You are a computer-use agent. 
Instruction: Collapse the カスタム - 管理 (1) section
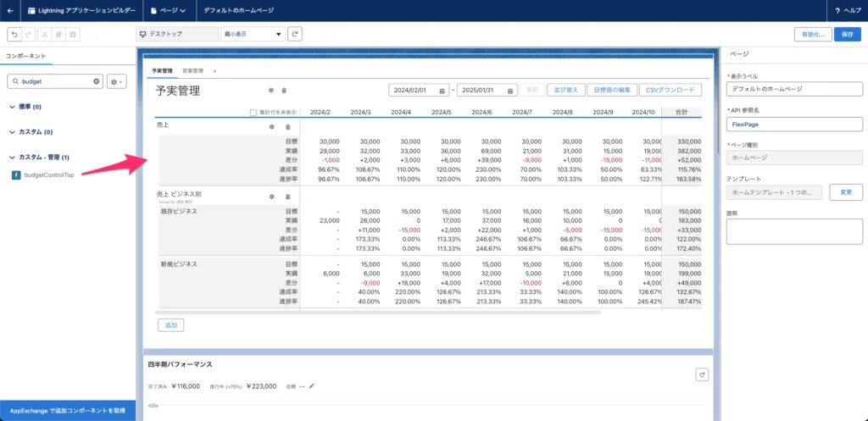click(11, 158)
